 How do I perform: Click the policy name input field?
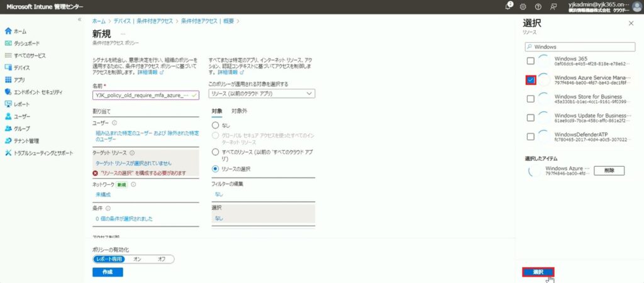click(146, 96)
